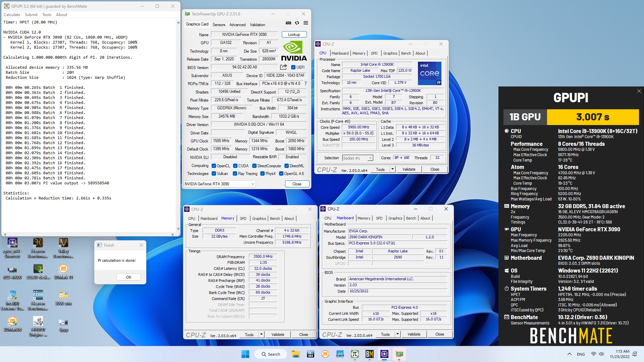
Task: Select the 3DMark 11 desktop icon
Action: coord(63,272)
